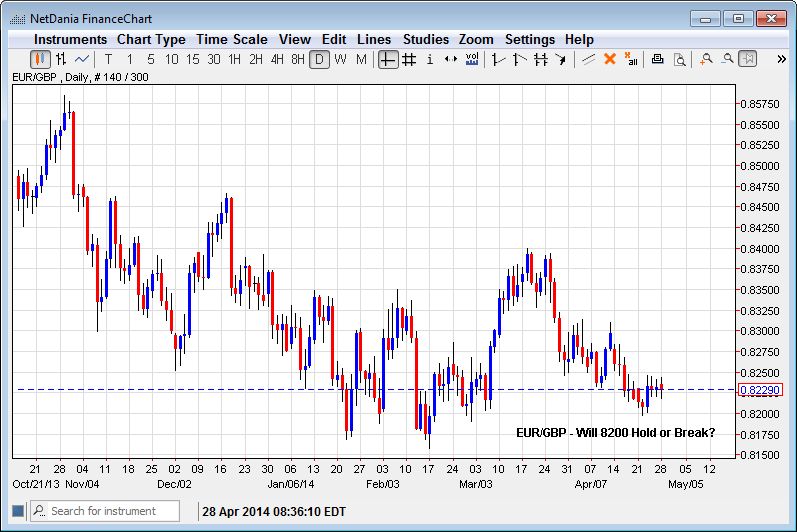Set time scale to 1H
This screenshot has height=532, width=797.
(235, 59)
